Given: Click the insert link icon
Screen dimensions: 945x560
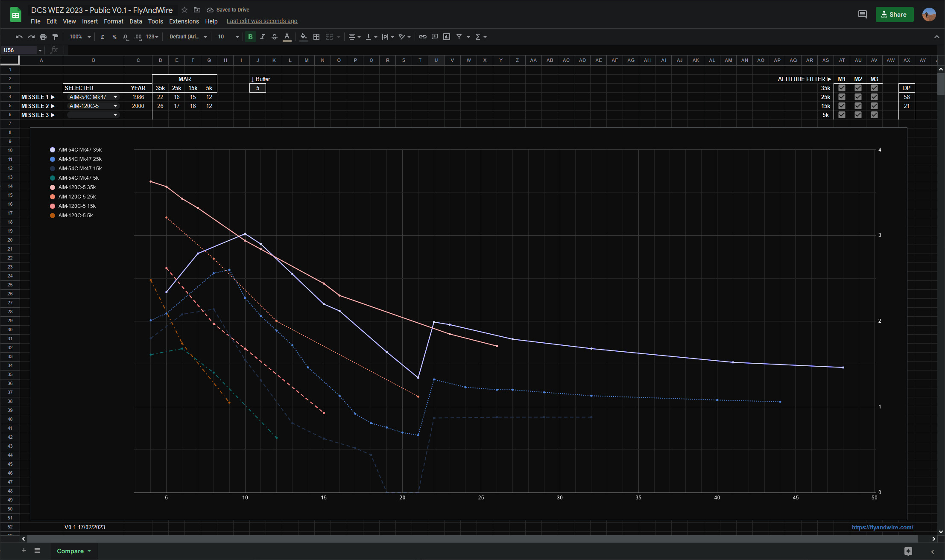Looking at the screenshot, I should click(x=422, y=37).
